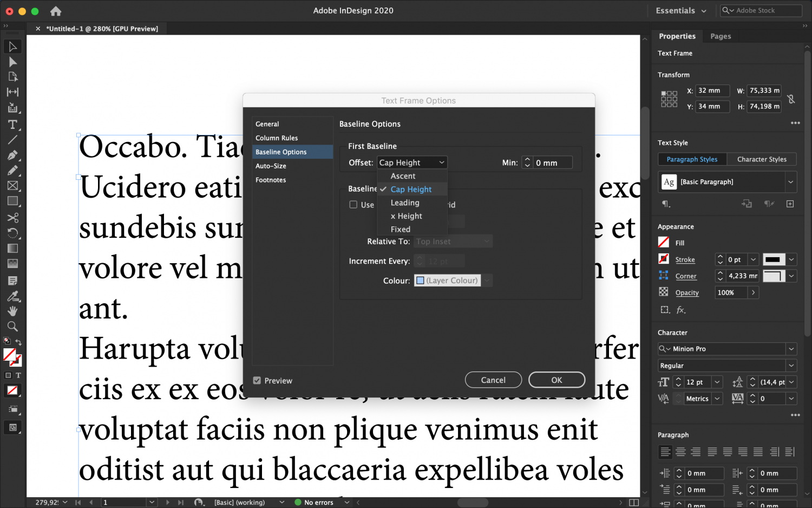Click the Adobe Stock search field
Image resolution: width=812 pixels, height=508 pixels.
[761, 11]
